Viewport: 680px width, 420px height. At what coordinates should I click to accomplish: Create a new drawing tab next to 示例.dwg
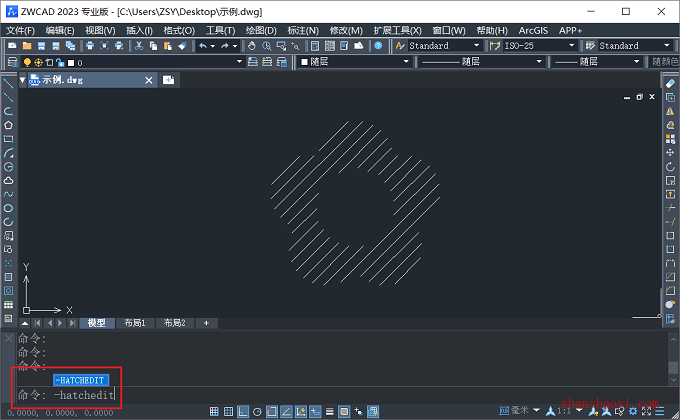pyautogui.click(x=168, y=80)
